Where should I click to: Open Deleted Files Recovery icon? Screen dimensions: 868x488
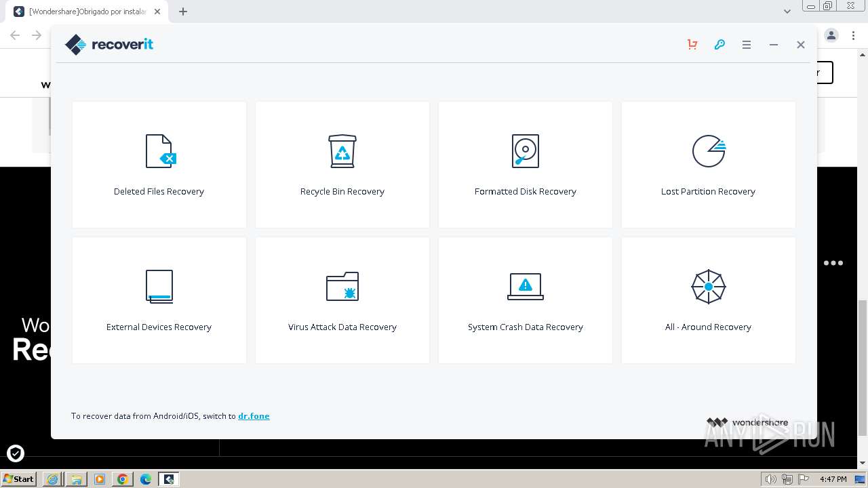161,150
